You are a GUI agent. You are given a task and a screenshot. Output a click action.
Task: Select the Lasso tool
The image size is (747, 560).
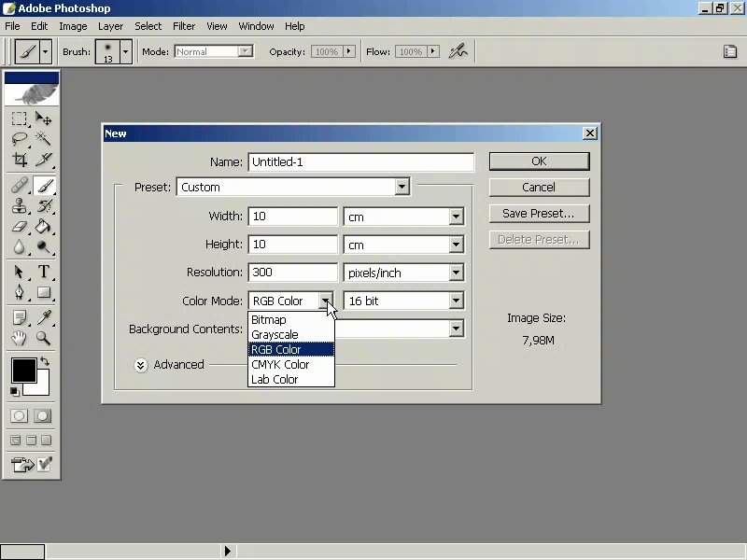tap(19, 138)
